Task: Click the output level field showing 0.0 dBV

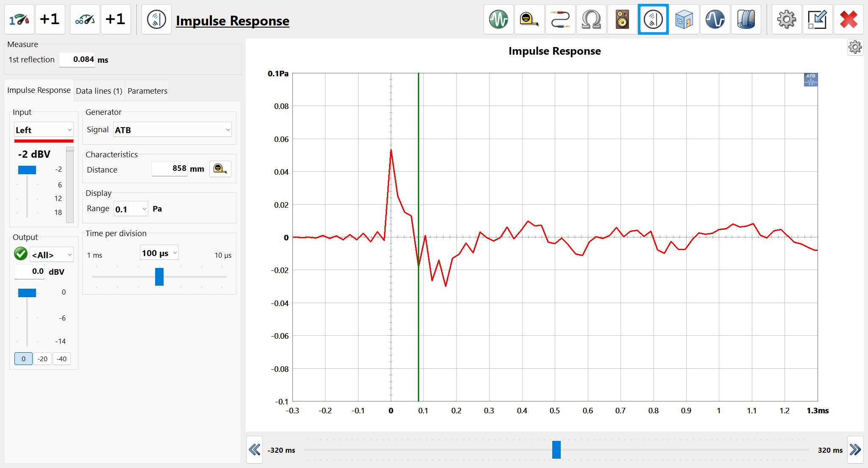Action: coord(30,271)
